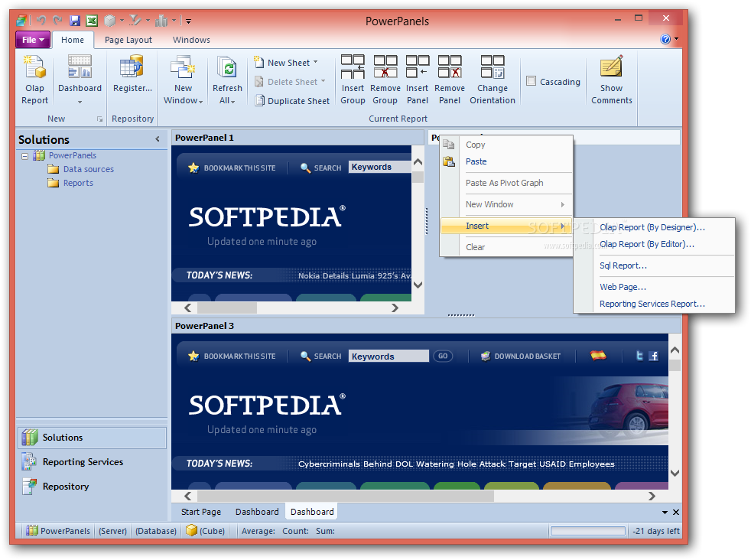Click the Insert Group icon

click(x=353, y=67)
